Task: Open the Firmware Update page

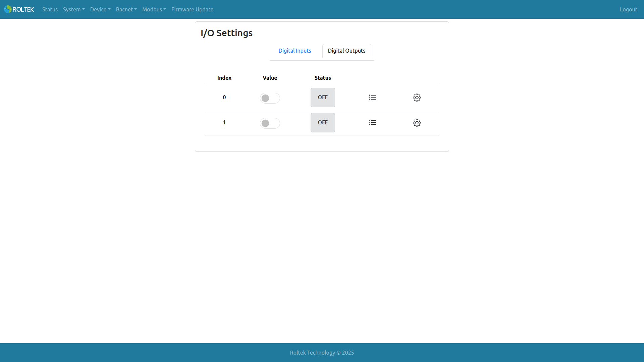Action: click(x=192, y=9)
